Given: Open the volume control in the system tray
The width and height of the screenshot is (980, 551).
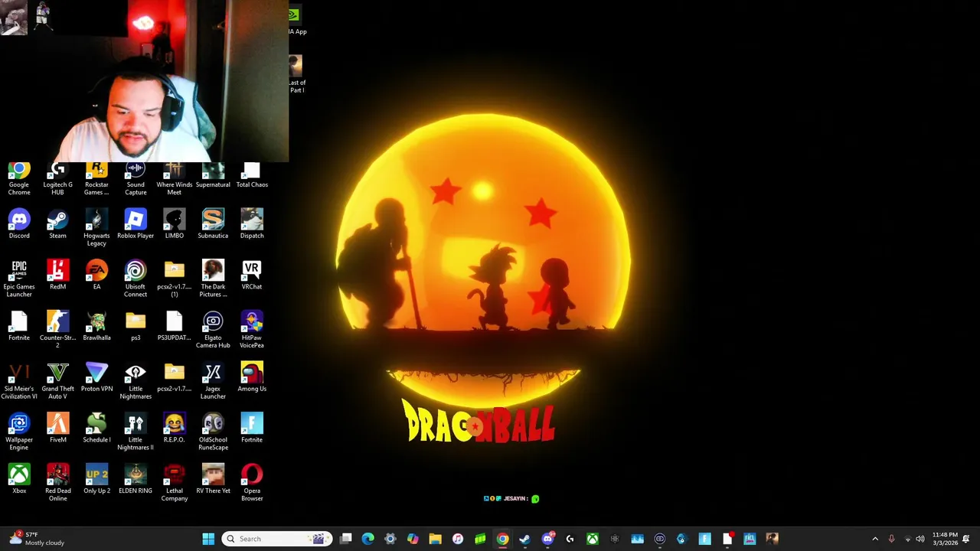Looking at the screenshot, I should (920, 539).
